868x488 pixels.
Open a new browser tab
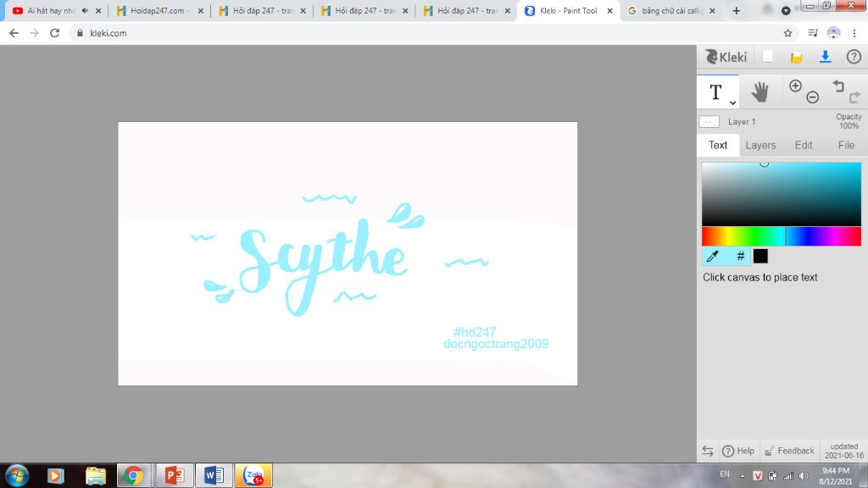[737, 10]
